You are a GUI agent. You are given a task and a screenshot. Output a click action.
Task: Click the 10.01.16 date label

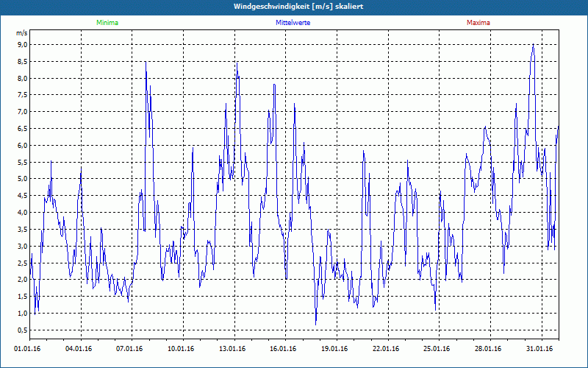(x=181, y=349)
